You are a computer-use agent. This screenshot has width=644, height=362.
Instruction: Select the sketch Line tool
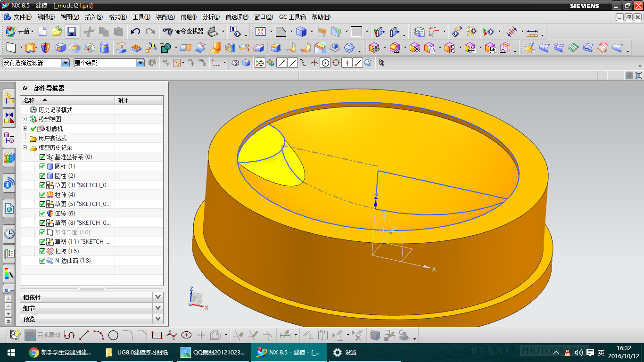tap(84, 335)
